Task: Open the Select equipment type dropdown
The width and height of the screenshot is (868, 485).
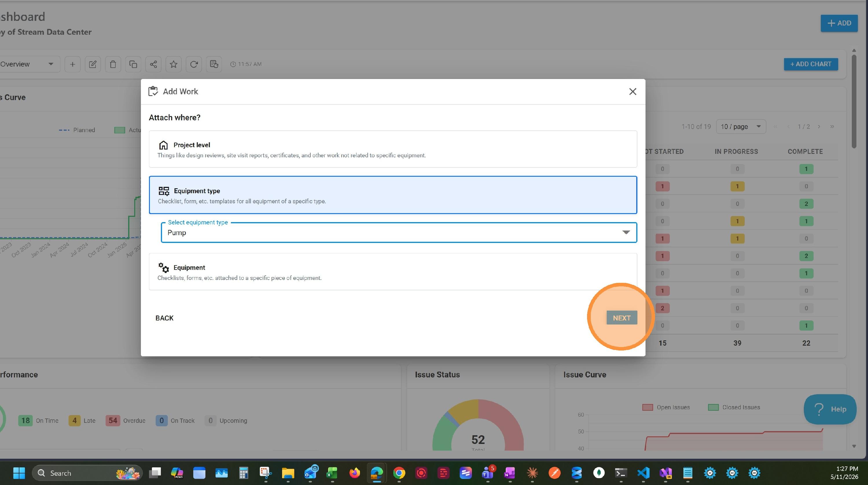Action: coord(399,233)
